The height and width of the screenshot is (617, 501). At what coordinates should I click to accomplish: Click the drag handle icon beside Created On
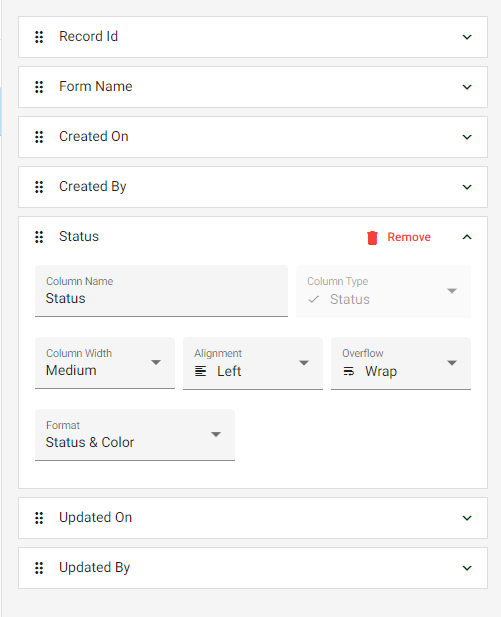click(39, 137)
